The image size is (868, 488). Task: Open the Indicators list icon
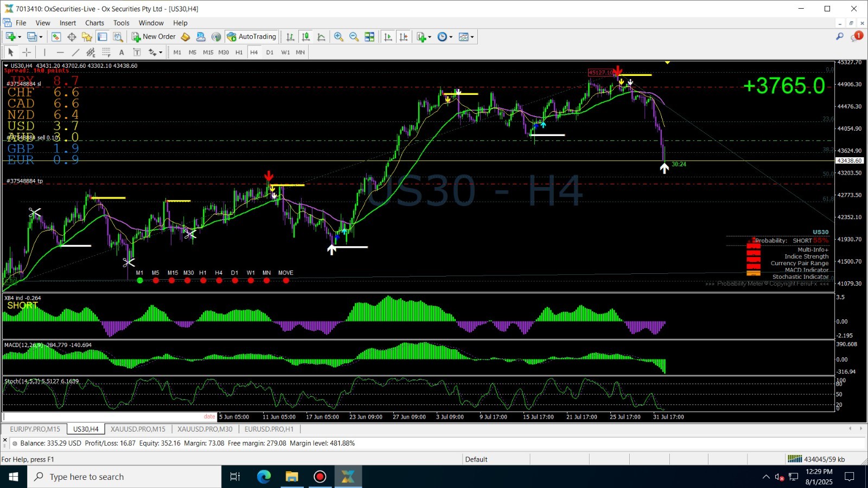pos(421,37)
